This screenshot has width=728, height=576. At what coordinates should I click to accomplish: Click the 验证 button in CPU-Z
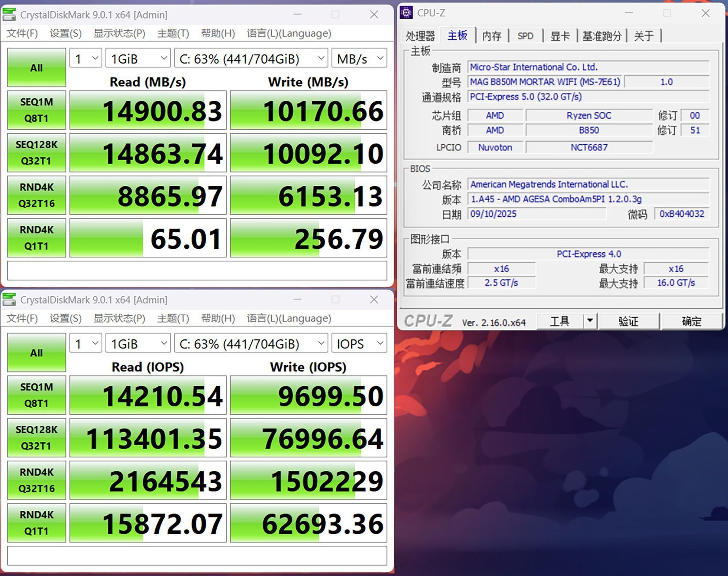pos(629,321)
